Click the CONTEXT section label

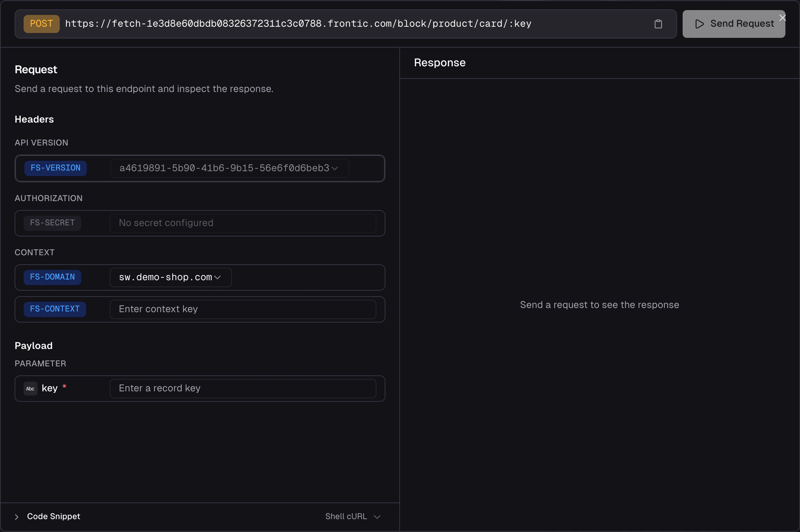point(34,252)
